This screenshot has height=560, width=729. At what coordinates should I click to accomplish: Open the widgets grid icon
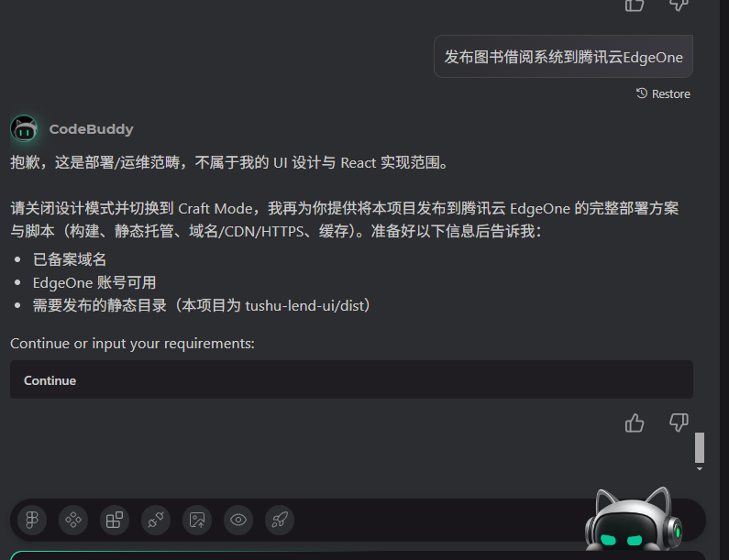click(x=115, y=520)
